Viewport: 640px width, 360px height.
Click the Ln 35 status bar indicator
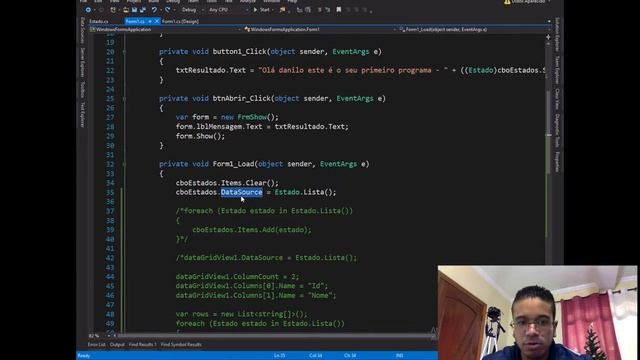pos(280,356)
